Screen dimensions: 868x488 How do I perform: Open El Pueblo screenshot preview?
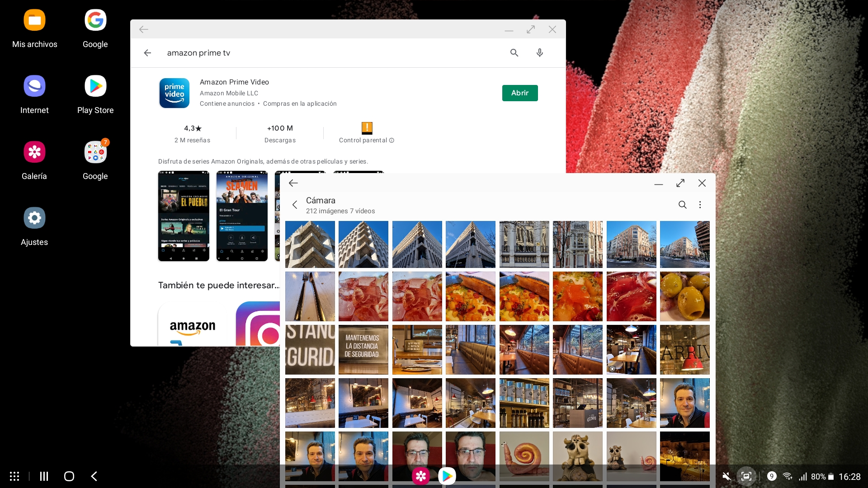coord(184,216)
